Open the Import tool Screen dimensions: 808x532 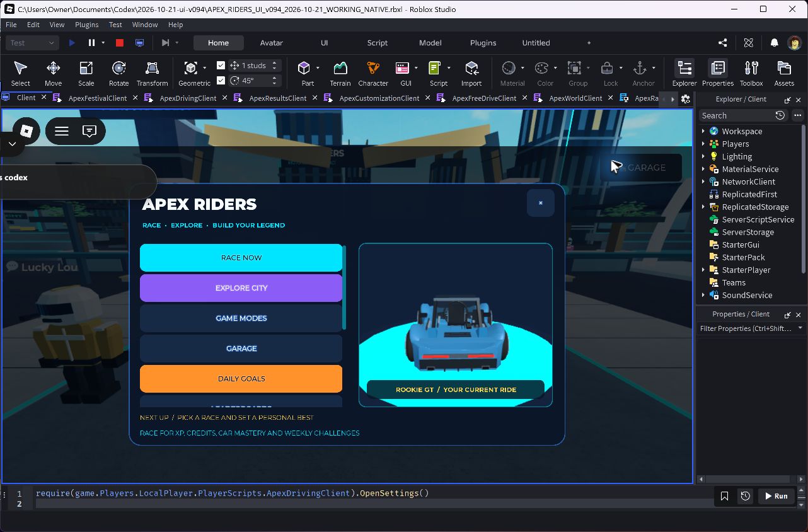[471, 74]
